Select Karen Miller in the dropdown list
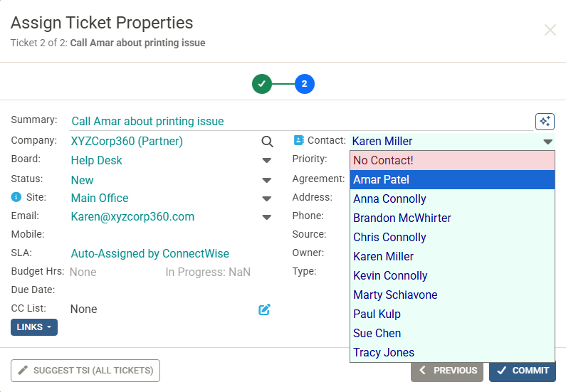 452,256
